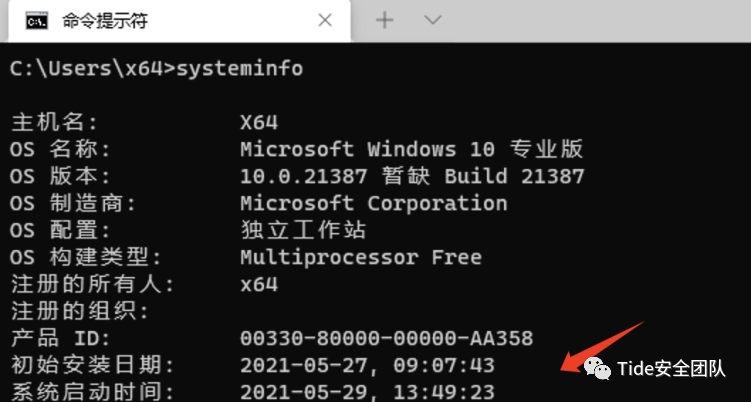Select the 命令提示符 tab
This screenshot has width=751, height=402.
(179, 21)
